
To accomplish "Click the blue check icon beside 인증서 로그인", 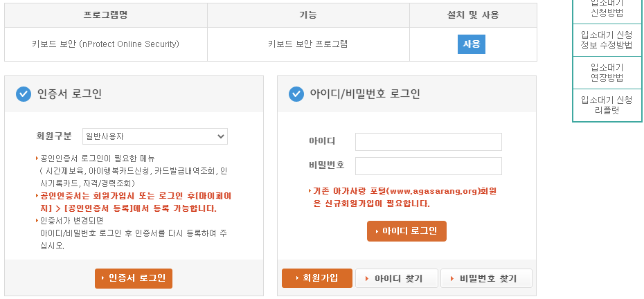I will [x=24, y=94].
